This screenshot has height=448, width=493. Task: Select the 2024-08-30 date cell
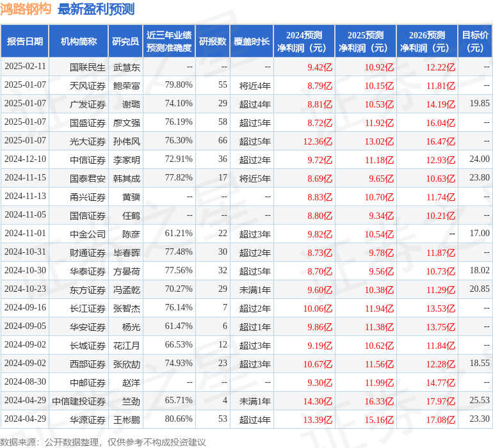[x=25, y=381]
